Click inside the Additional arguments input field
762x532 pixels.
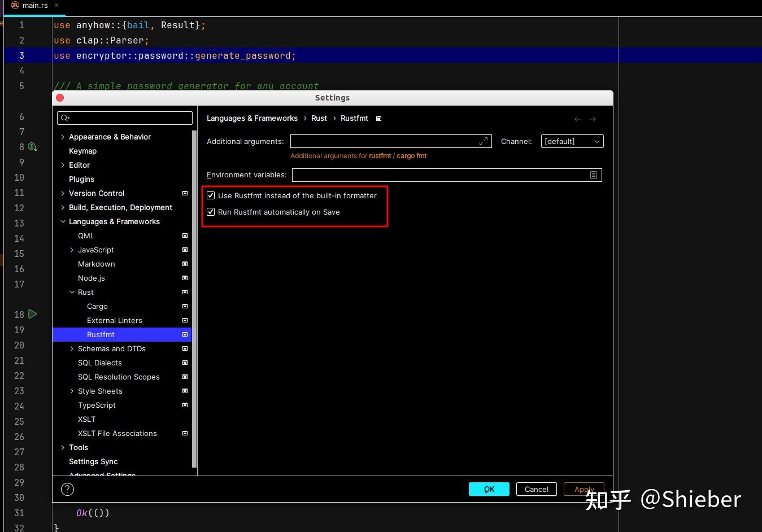point(384,141)
